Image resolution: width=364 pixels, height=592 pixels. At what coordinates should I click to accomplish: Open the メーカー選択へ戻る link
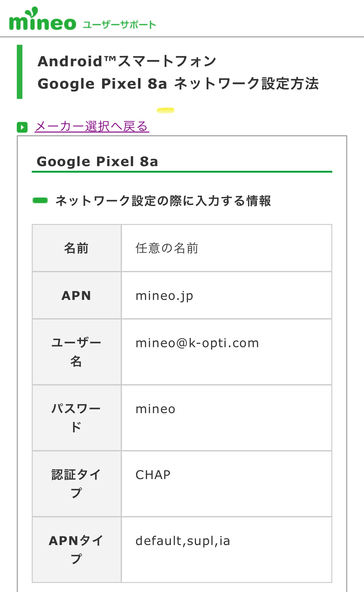tap(92, 126)
